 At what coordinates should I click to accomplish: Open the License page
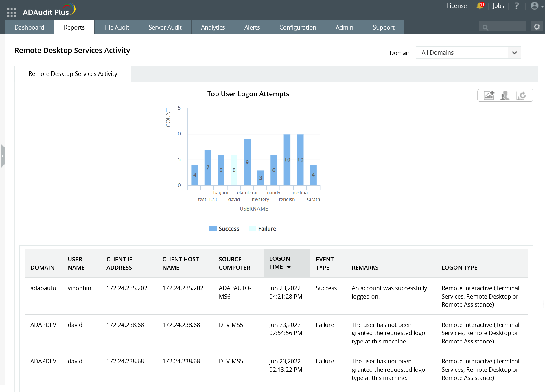pos(456,6)
